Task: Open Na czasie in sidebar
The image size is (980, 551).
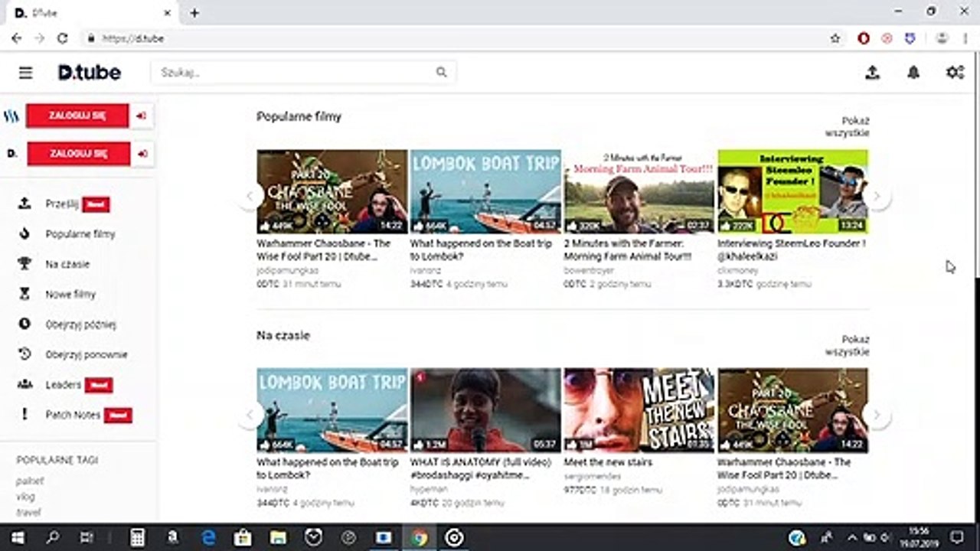Action: click(x=67, y=264)
